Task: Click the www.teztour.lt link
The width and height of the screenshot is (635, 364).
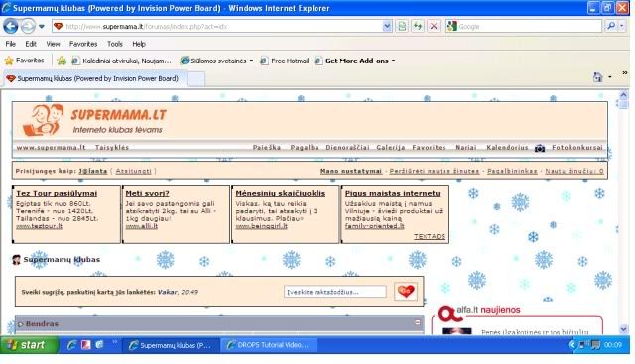Action: tap(39, 226)
